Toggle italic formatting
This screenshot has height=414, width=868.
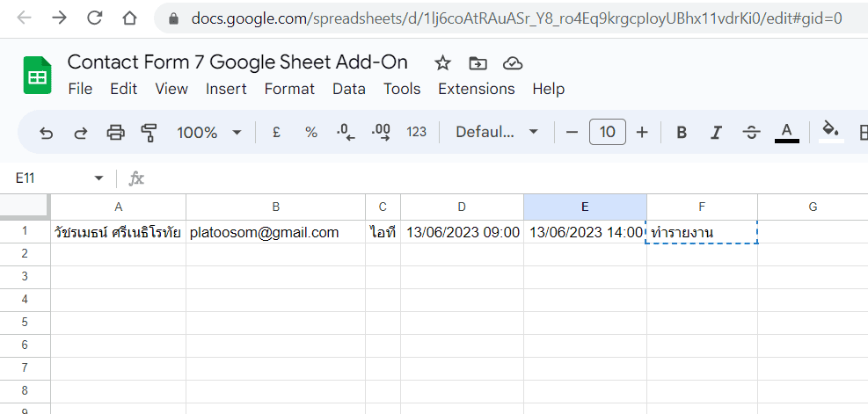point(716,133)
